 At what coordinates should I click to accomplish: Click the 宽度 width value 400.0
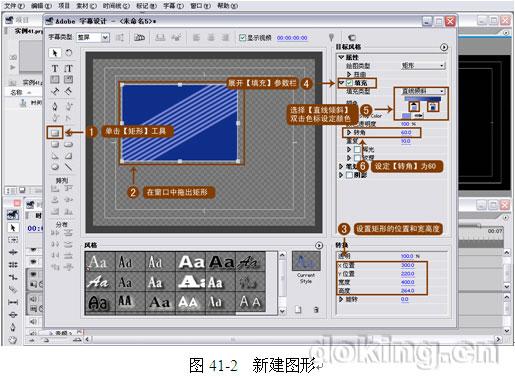407,282
